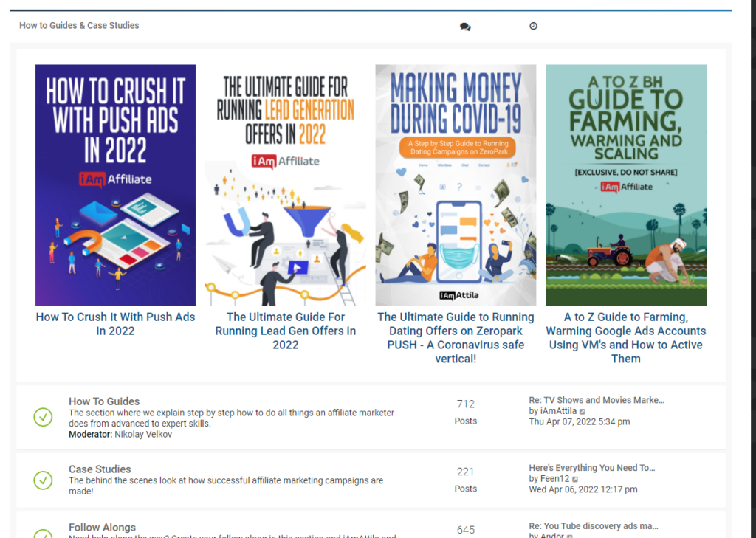The width and height of the screenshot is (756, 538).
Task: Open latest post icon next to Andor
Action: (x=569, y=536)
